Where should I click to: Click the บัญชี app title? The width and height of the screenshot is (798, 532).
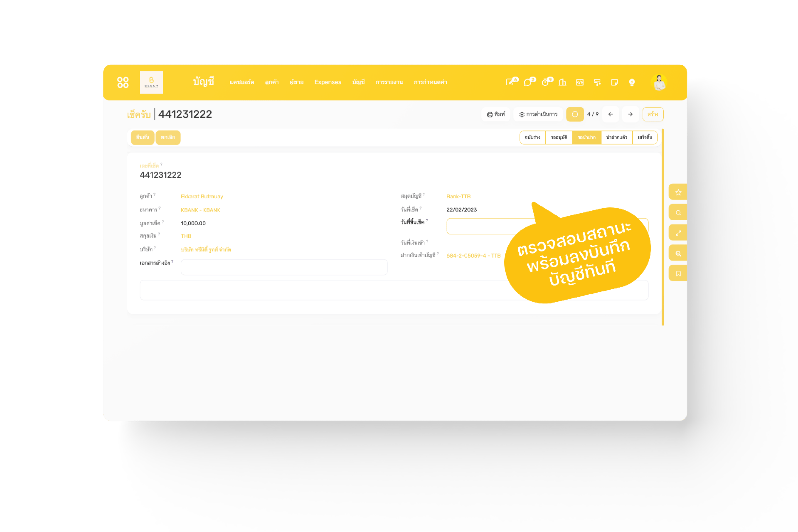click(x=204, y=82)
